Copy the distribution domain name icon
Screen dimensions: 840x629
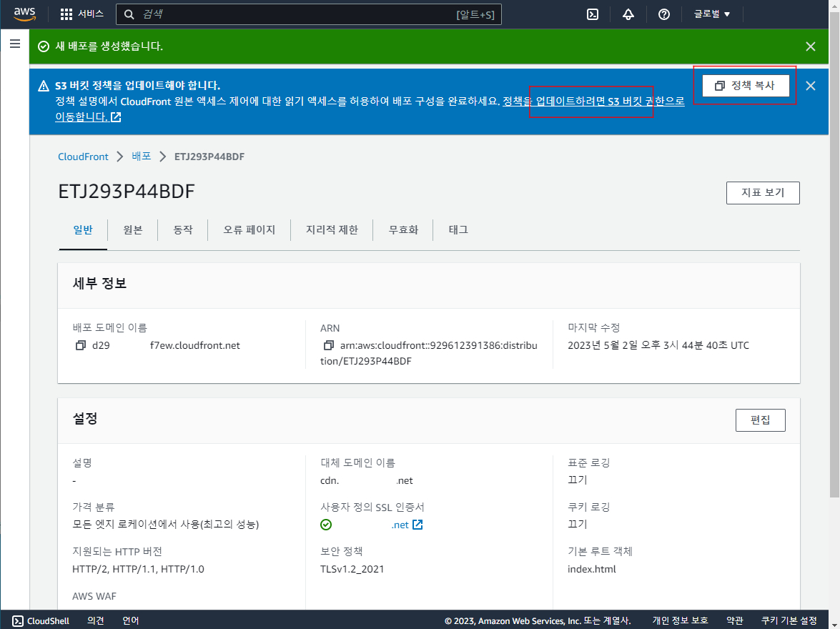[x=80, y=345]
